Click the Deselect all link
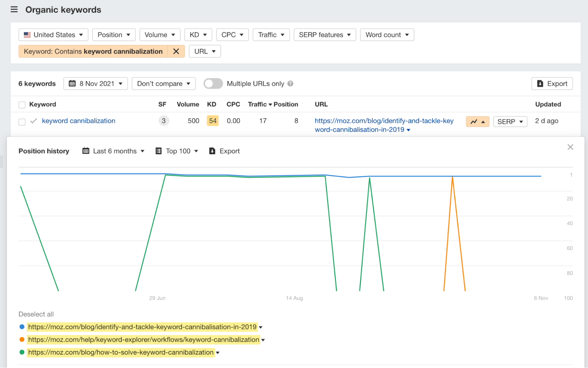Screen dimensions: 588x368 click(x=36, y=314)
